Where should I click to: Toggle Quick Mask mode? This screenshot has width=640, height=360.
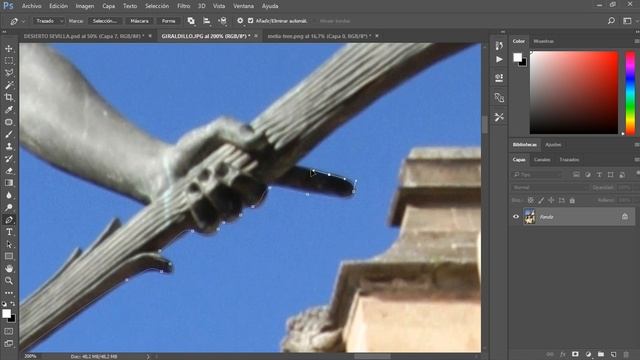pyautogui.click(x=9, y=331)
